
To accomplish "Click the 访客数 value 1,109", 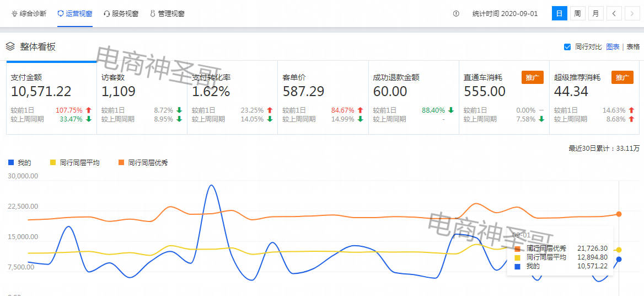I will tap(119, 91).
